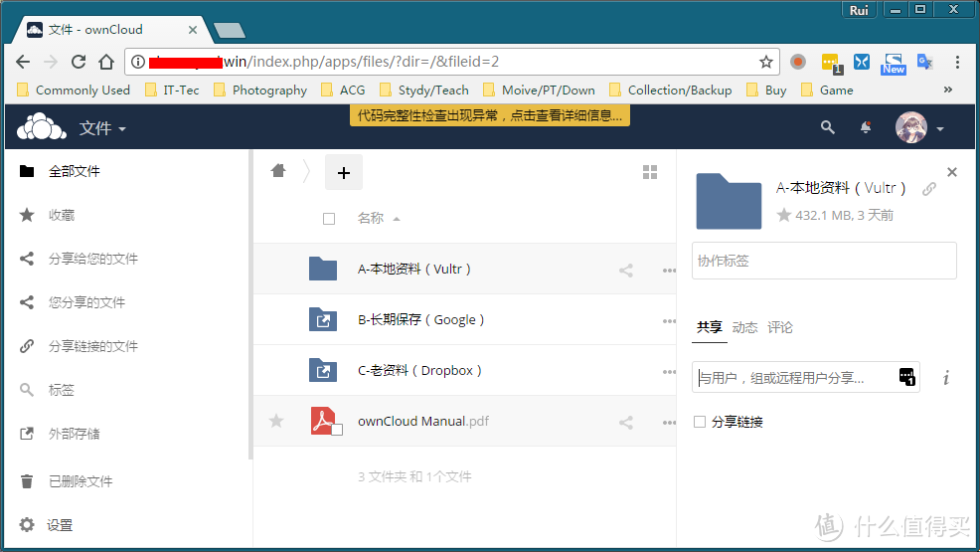Open the Game bookmarks folder
980x552 pixels.
pyautogui.click(x=828, y=91)
